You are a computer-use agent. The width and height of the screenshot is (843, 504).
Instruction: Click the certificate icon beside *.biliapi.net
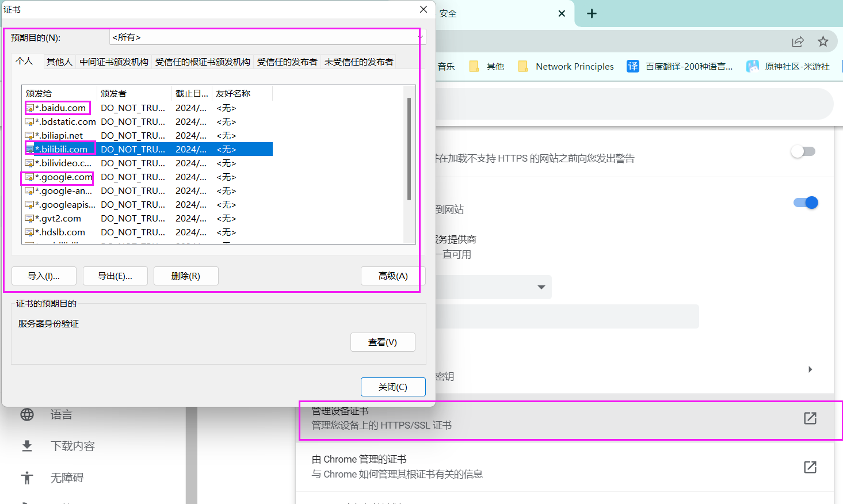[29, 136]
